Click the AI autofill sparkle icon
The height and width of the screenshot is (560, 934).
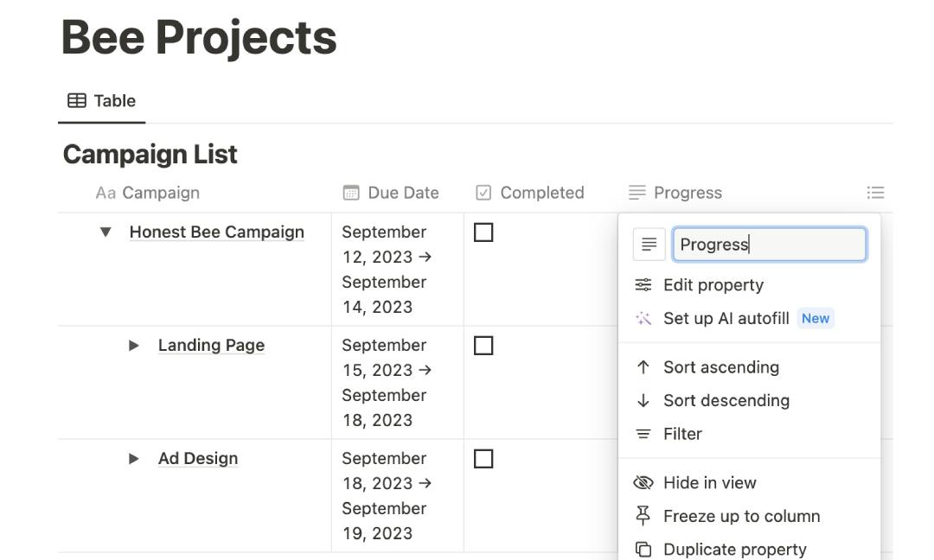(x=643, y=318)
